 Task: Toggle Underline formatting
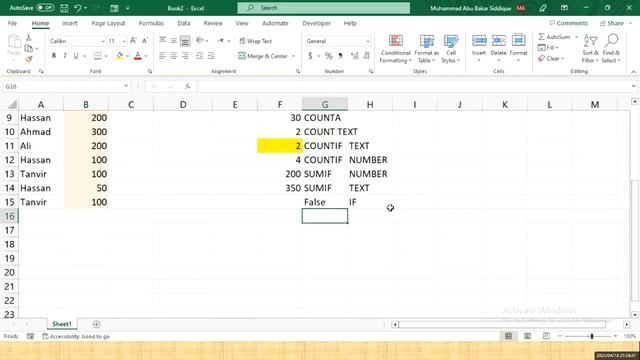point(76,56)
